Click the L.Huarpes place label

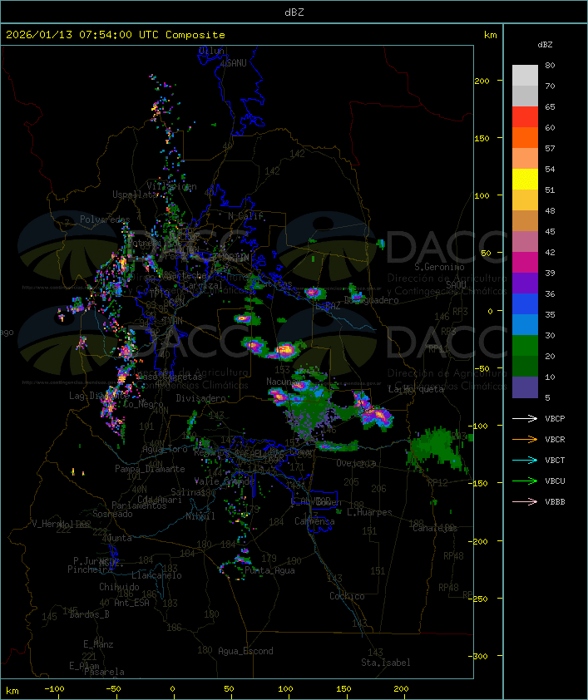coord(369,512)
